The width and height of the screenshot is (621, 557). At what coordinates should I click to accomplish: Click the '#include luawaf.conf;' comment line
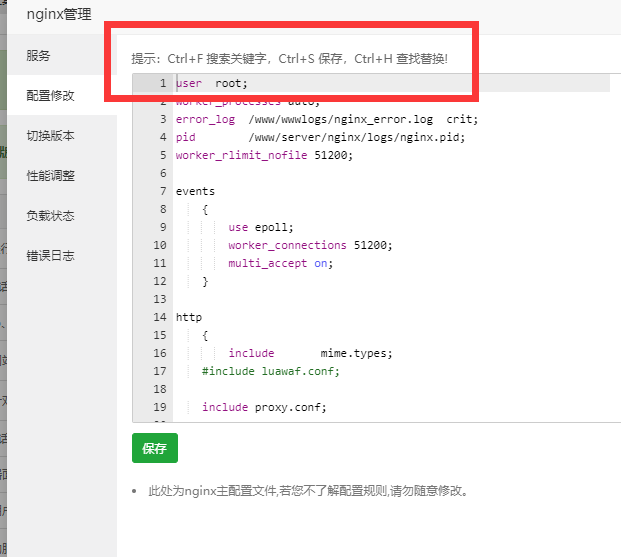coord(271,371)
